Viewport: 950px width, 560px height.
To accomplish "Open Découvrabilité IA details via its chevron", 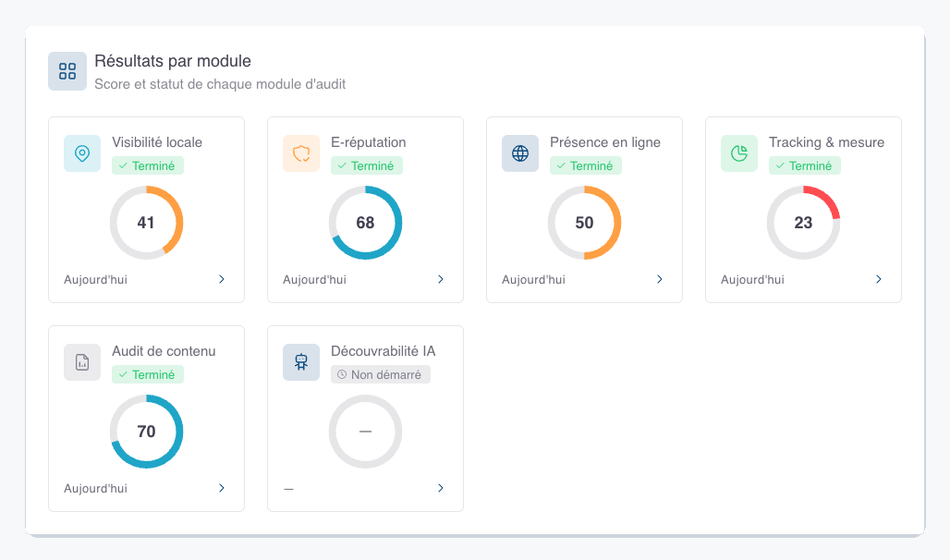I will [x=441, y=488].
